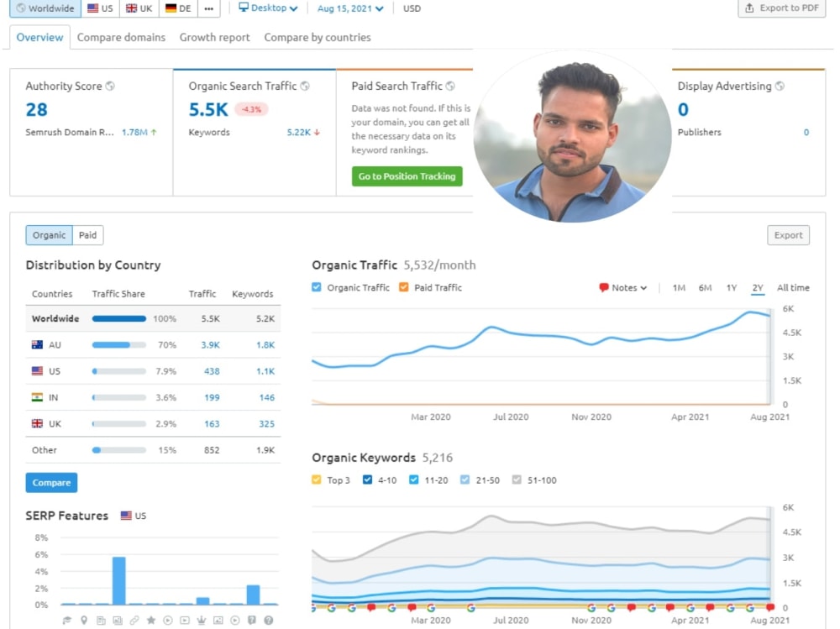Set chart range to 2Y

point(758,288)
